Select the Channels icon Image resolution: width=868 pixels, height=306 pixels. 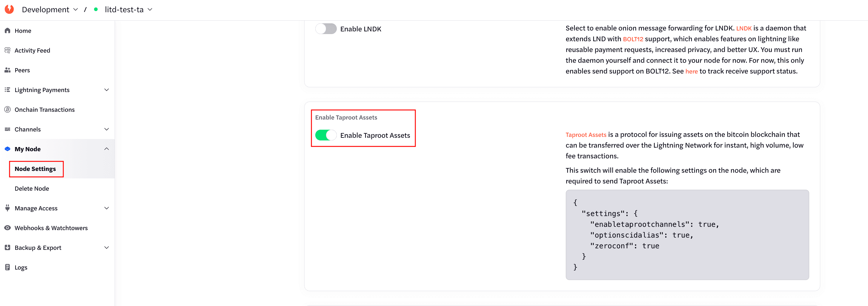pyautogui.click(x=7, y=129)
